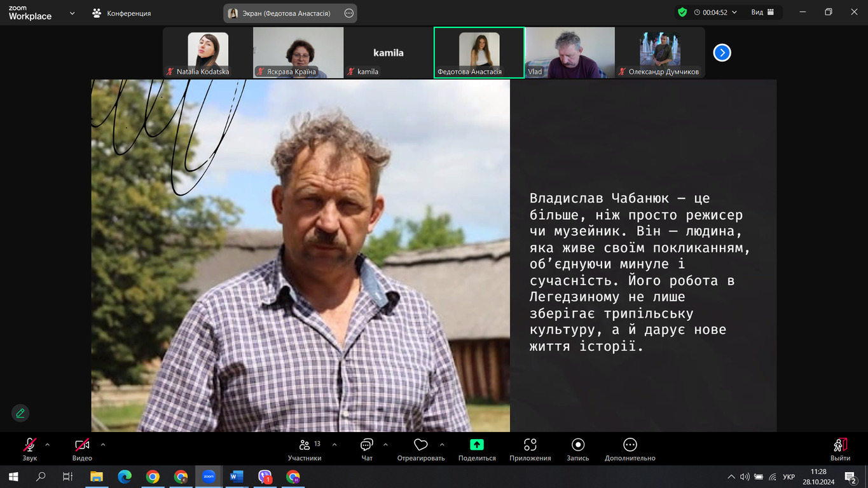Select kamila participant tile
Image resolution: width=868 pixels, height=488 pixels.
coord(389,53)
